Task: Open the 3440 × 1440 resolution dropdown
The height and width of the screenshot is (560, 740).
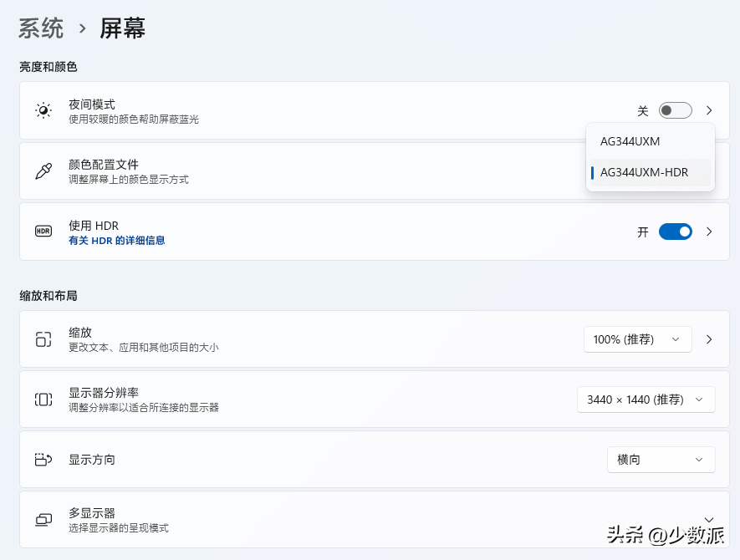Action: click(646, 400)
